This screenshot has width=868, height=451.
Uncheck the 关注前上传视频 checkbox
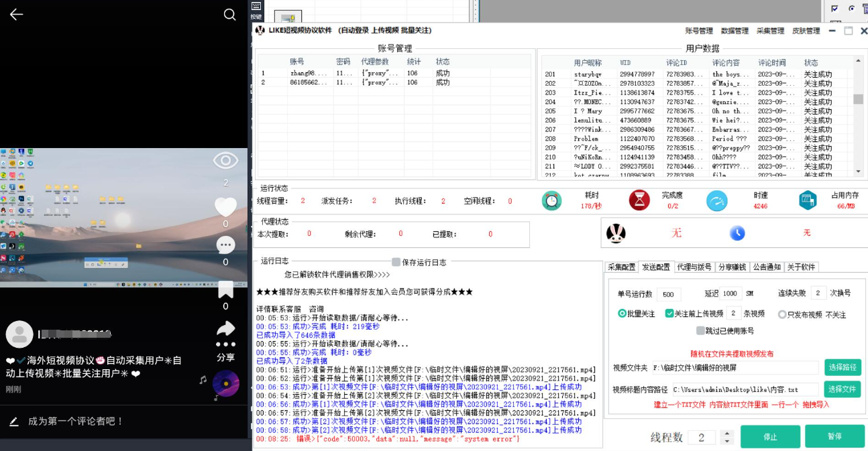pos(669,314)
